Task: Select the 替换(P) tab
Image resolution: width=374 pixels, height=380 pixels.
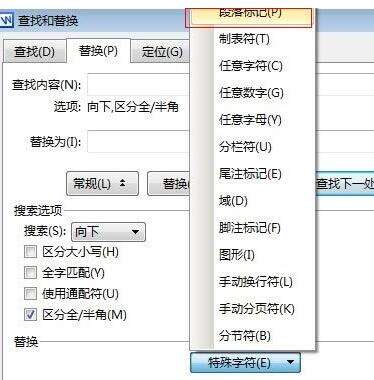Action: pyautogui.click(x=98, y=51)
